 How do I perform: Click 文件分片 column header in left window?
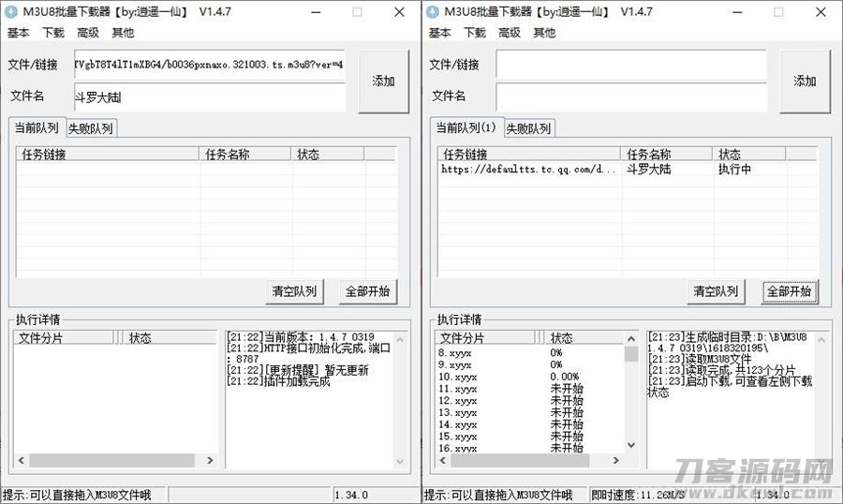[64, 338]
